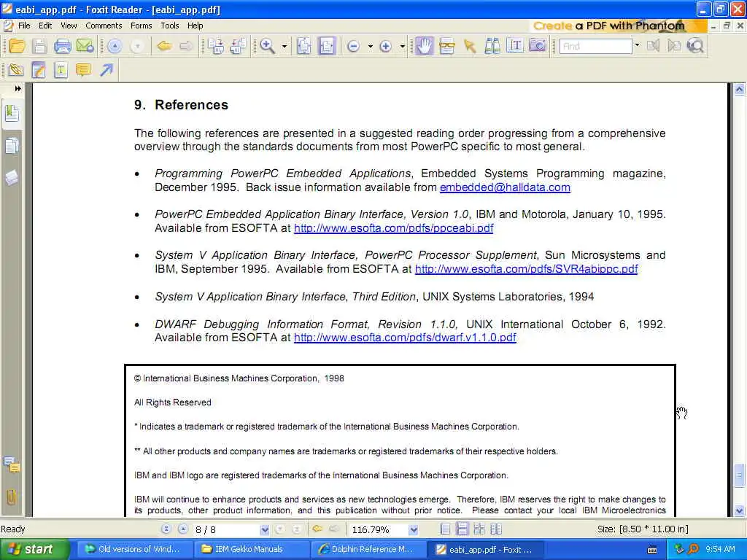This screenshot has height=560, width=747.
Task: Switch to Single Page layout
Action: 445,529
